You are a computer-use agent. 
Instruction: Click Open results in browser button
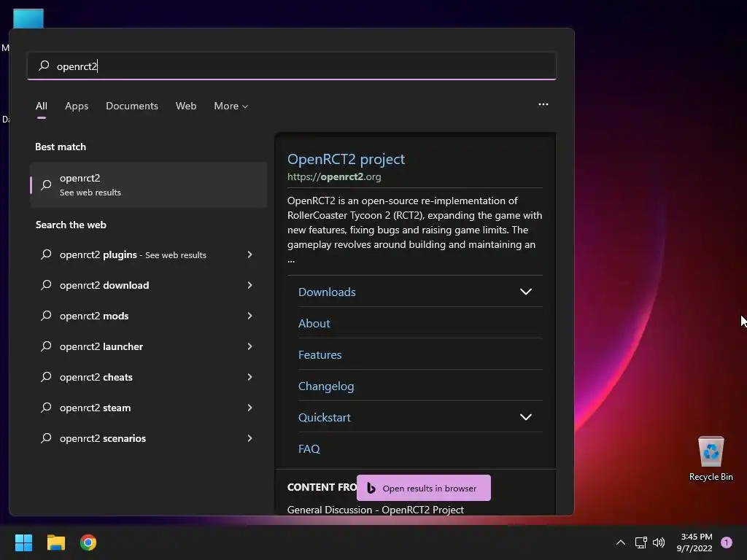point(424,488)
